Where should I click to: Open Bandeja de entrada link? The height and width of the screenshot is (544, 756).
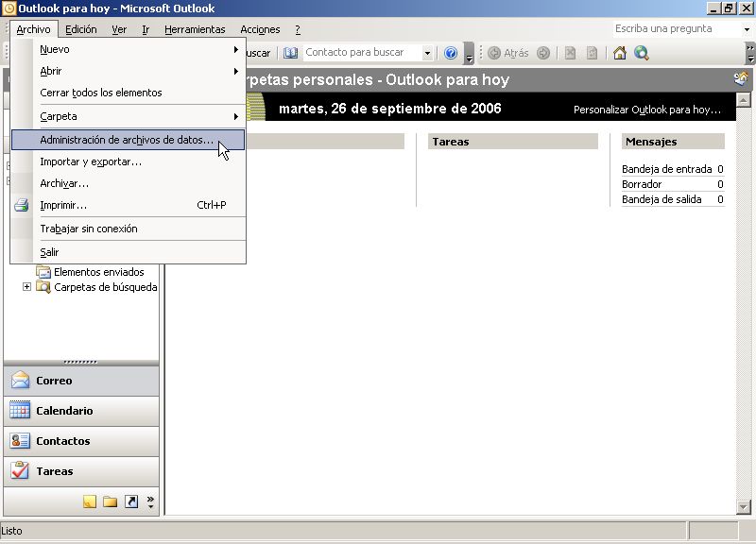pyautogui.click(x=667, y=169)
